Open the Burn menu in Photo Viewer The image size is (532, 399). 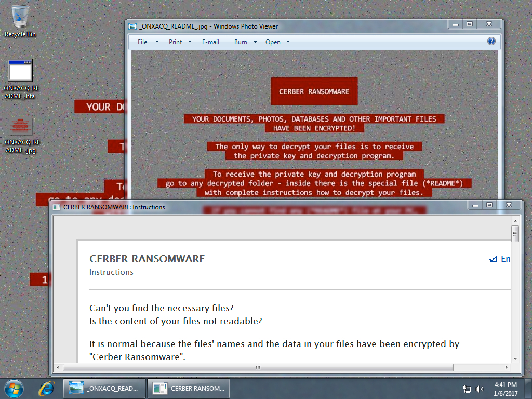[241, 42]
